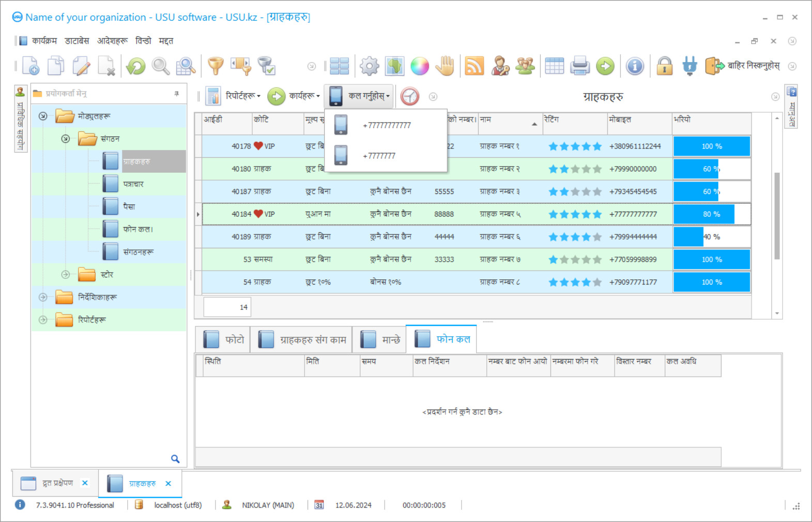Call number +77777777777 from dropdown
The image size is (812, 522).
pyautogui.click(x=386, y=125)
